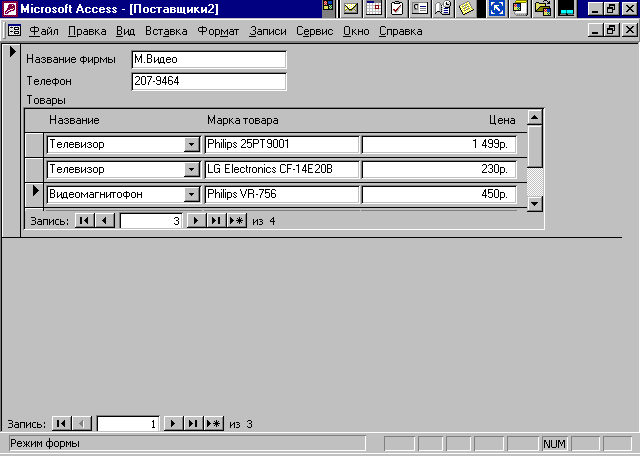Click the New Task clipboard checkmark icon
The height and width of the screenshot is (456, 640).
tap(397, 9)
